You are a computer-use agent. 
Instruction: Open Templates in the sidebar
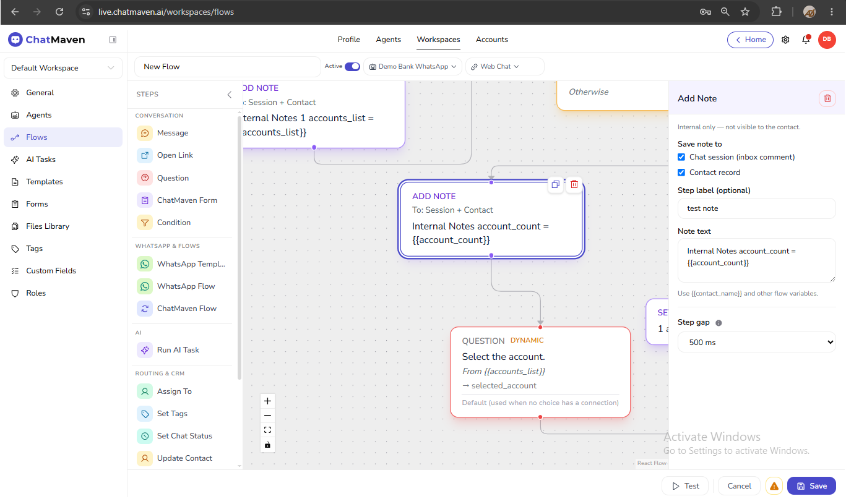point(63,182)
